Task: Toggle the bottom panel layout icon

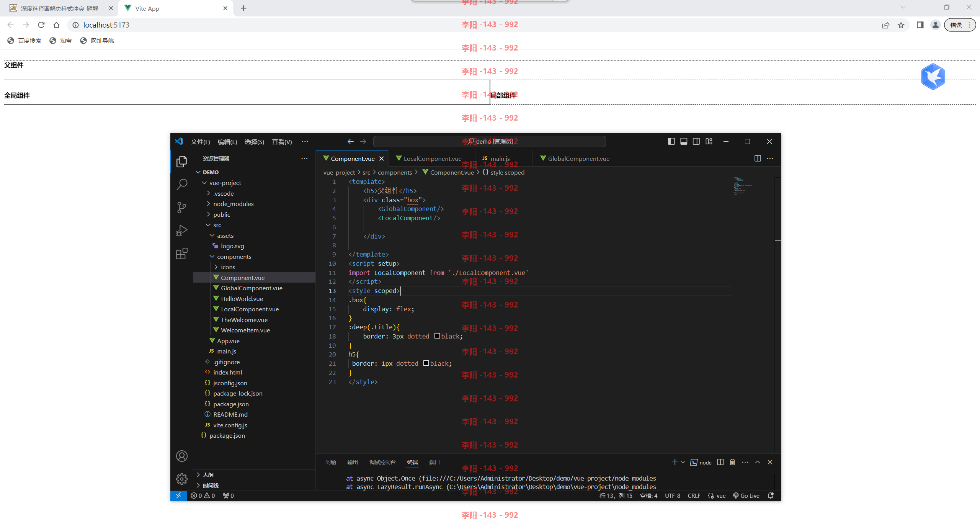Action: pyautogui.click(x=684, y=141)
